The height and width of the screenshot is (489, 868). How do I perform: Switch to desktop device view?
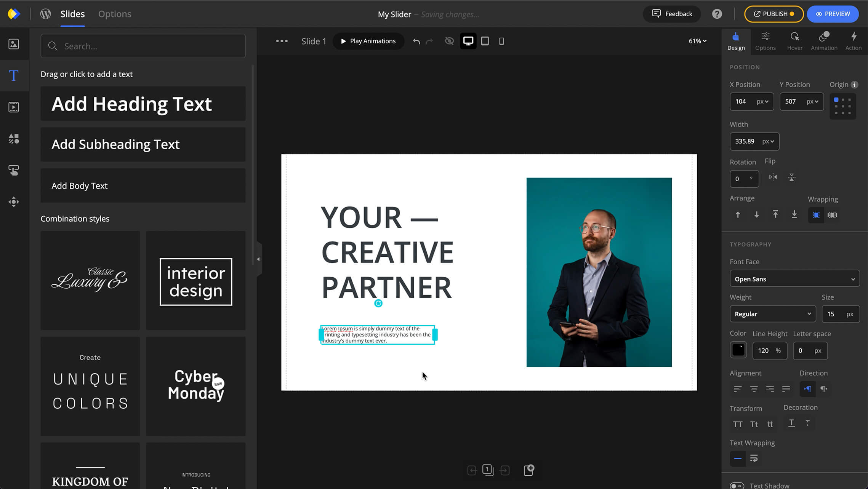[468, 41]
